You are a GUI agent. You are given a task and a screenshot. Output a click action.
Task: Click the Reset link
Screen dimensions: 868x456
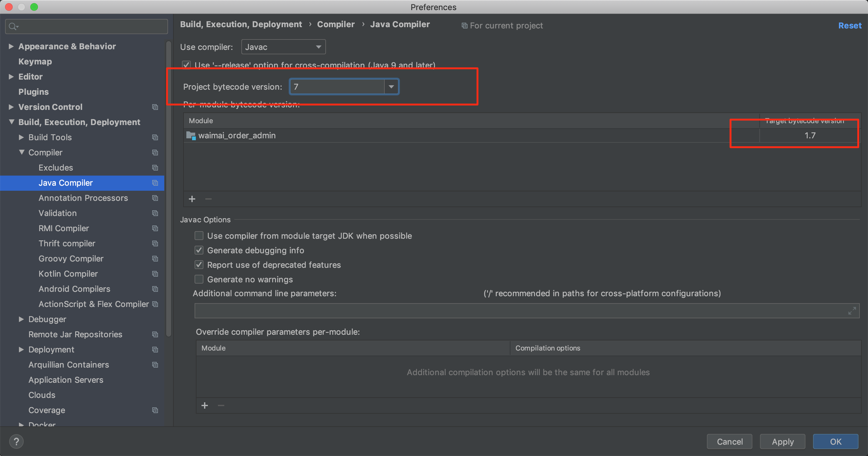(849, 26)
